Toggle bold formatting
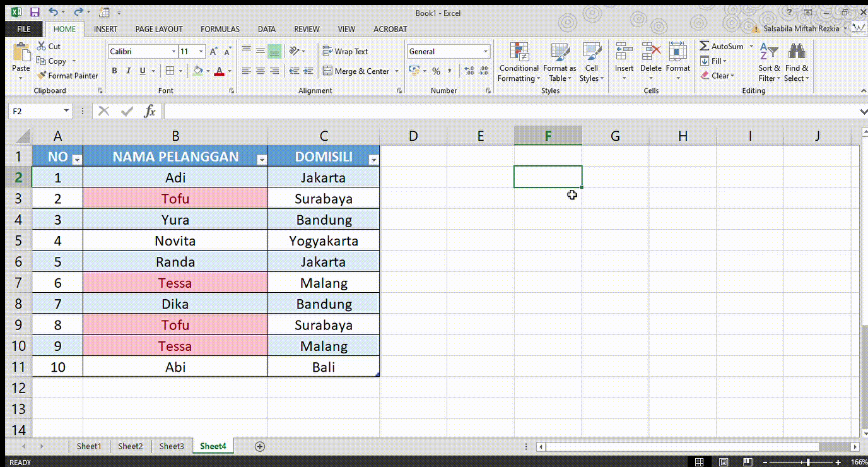 (x=114, y=71)
